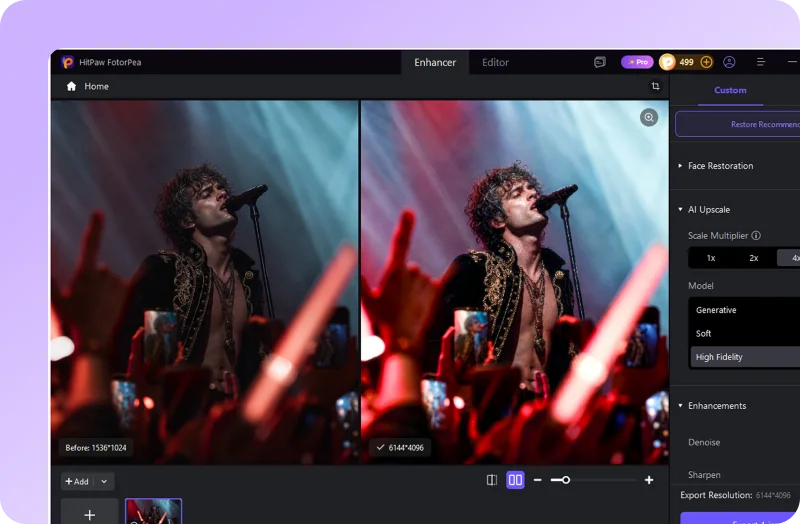Select side-by-side compare view

(515, 480)
